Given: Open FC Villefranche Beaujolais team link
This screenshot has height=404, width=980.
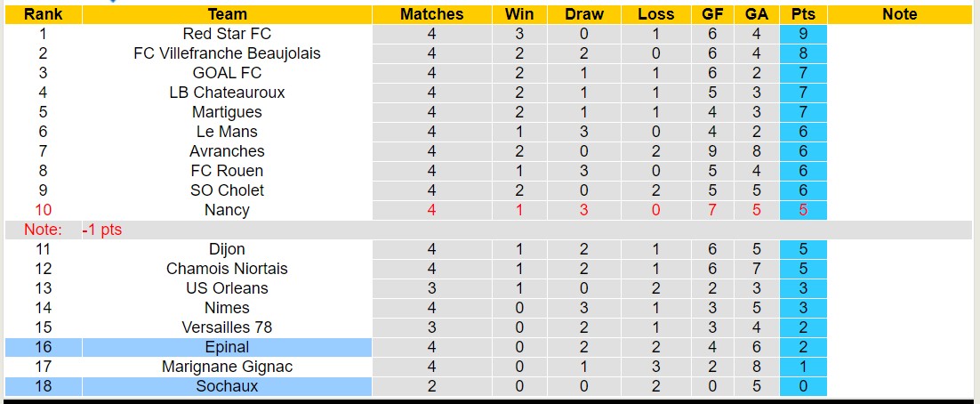Looking at the screenshot, I should pos(227,53).
